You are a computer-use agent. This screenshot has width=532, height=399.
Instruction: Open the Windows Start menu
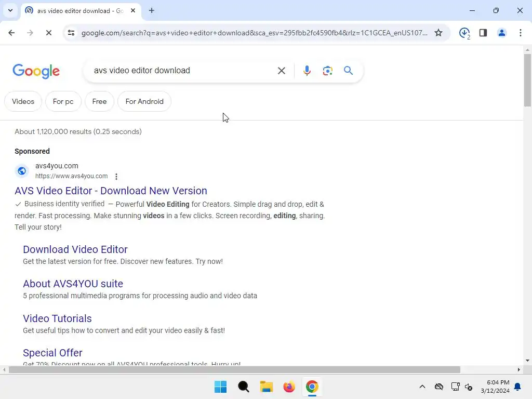pos(220,387)
